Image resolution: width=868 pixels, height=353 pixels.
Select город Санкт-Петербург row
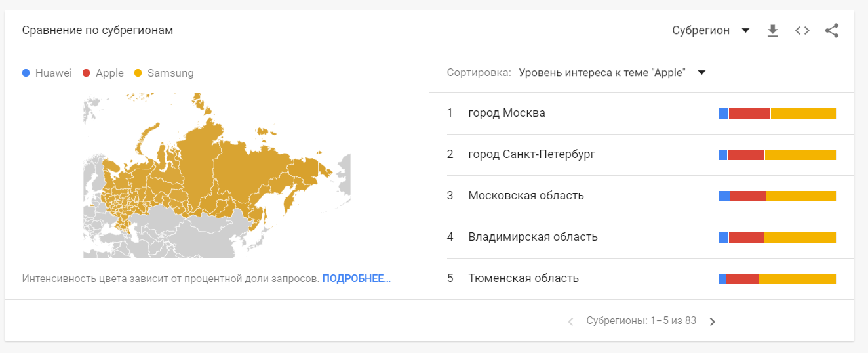(532, 155)
